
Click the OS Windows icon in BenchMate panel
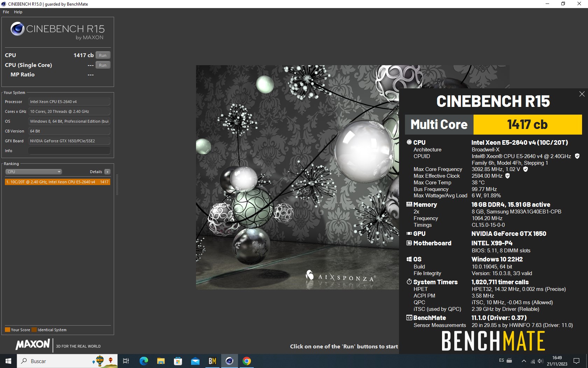(409, 259)
